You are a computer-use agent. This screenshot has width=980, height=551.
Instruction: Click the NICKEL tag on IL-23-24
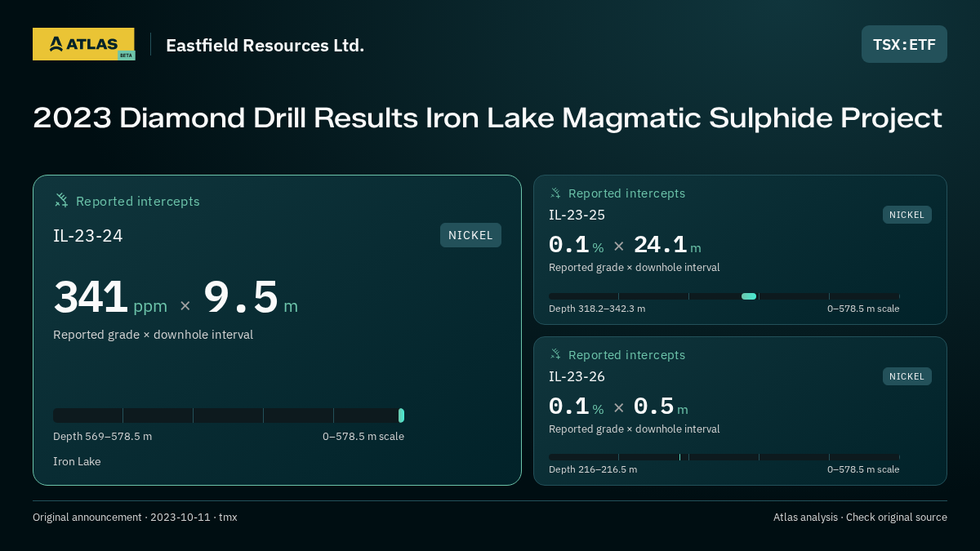(470, 235)
